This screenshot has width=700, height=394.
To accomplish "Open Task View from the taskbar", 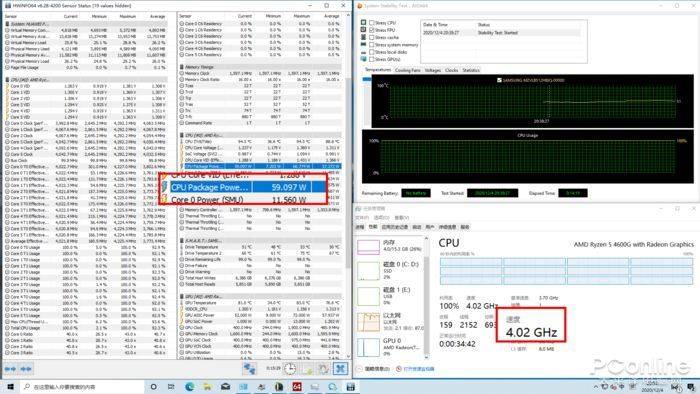I will pyautogui.click(x=171, y=386).
